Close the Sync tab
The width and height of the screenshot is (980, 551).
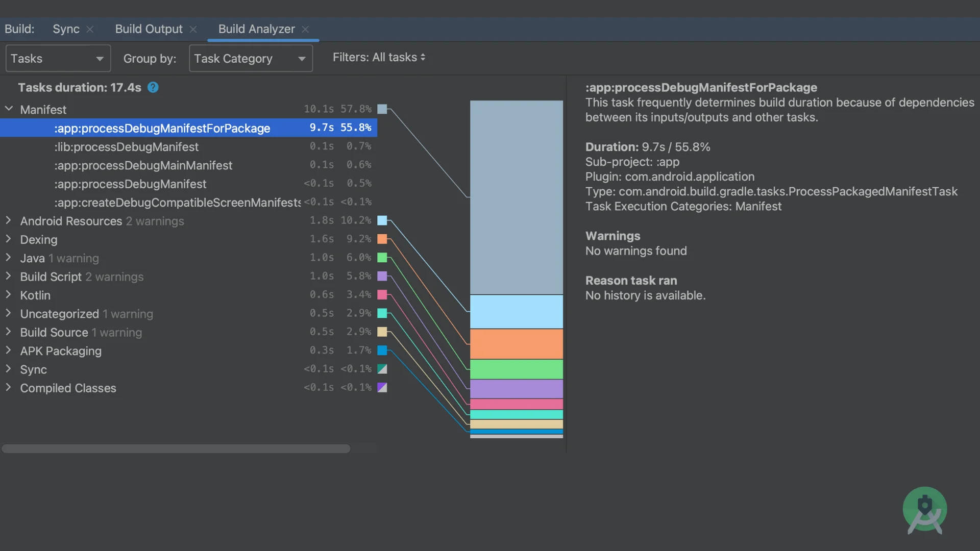90,30
